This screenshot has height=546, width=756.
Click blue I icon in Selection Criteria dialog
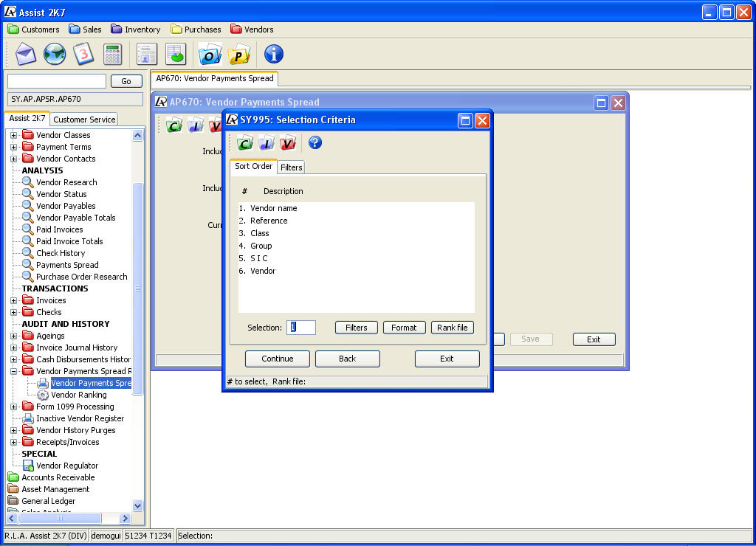266,142
